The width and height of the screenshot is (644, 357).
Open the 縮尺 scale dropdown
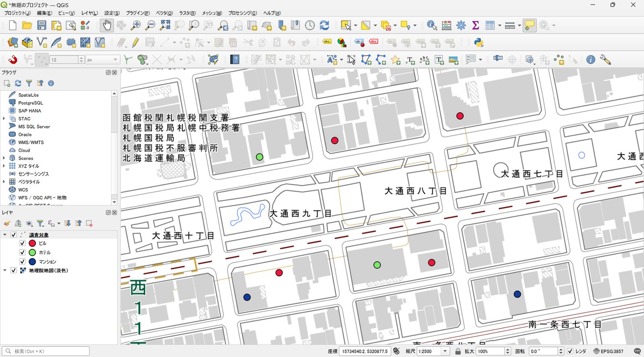click(445, 351)
